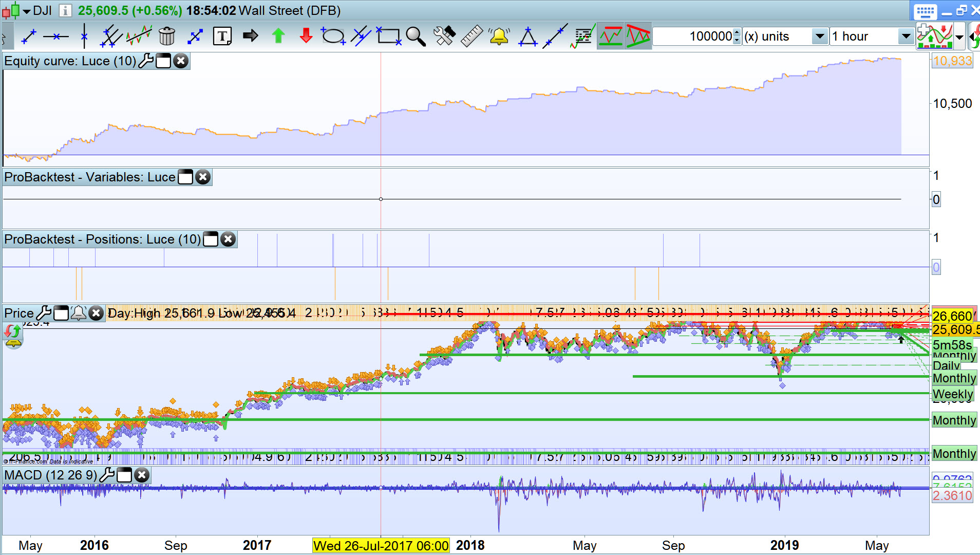Close the Equity curve panel
Viewport: 980px width, 555px height.
coord(181,61)
